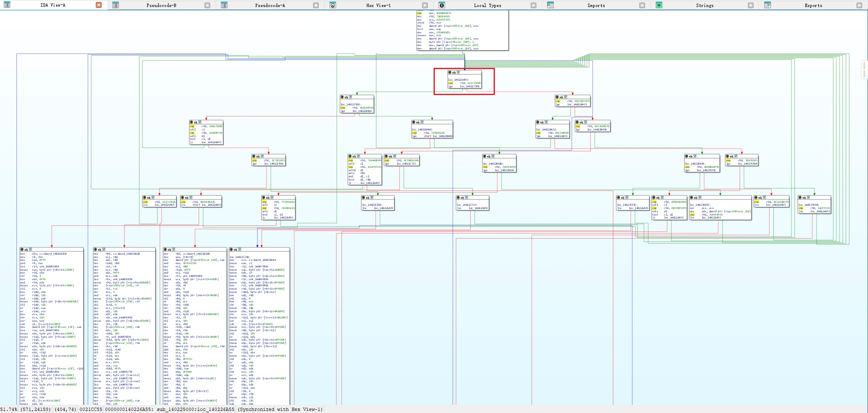Open the Pseudocode-A tab
This screenshot has height=413, width=868.
[x=270, y=5]
